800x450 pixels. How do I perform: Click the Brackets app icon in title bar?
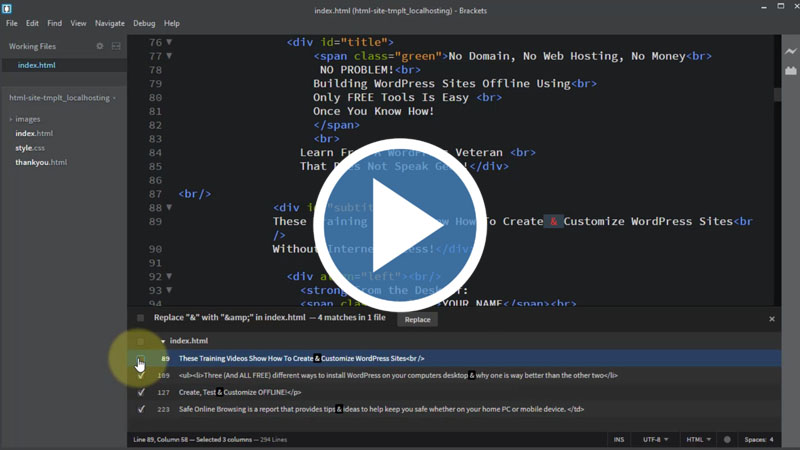8,8
